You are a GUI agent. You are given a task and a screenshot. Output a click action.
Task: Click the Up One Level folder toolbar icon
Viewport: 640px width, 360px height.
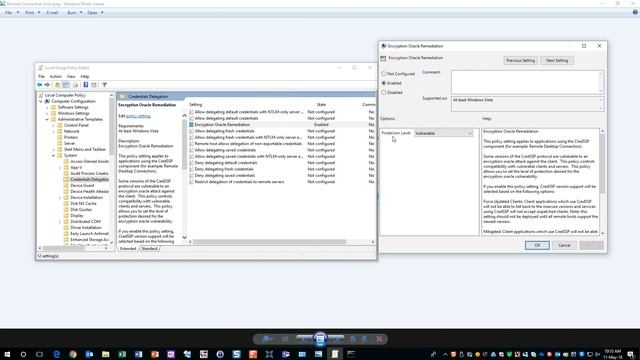(58, 85)
